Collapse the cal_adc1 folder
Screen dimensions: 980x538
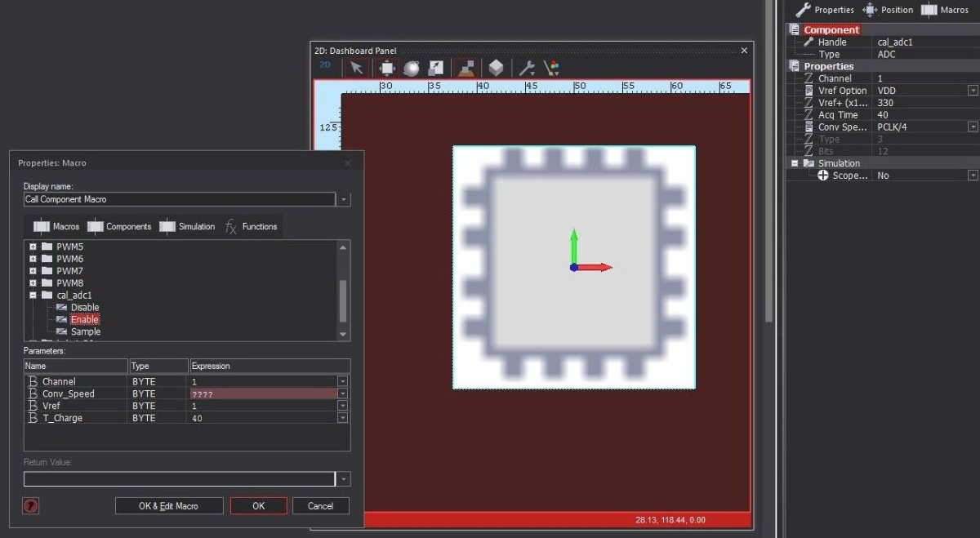tap(33, 296)
